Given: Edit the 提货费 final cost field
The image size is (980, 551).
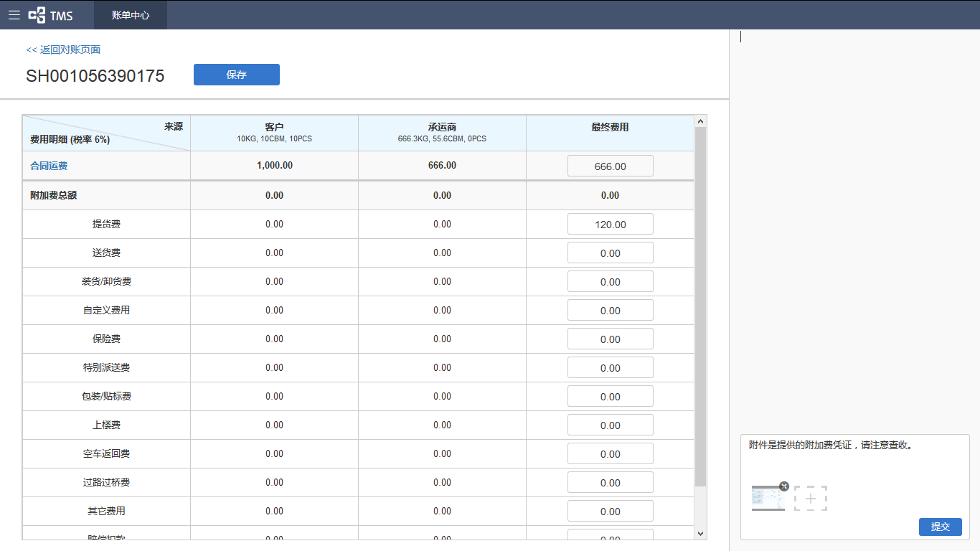Looking at the screenshot, I should click(610, 225).
